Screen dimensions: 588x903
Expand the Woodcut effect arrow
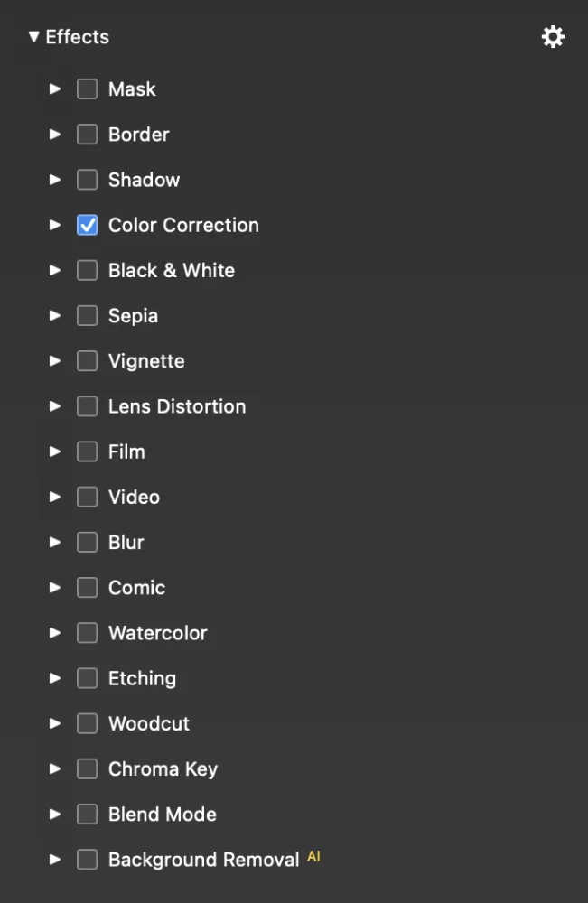(x=55, y=723)
